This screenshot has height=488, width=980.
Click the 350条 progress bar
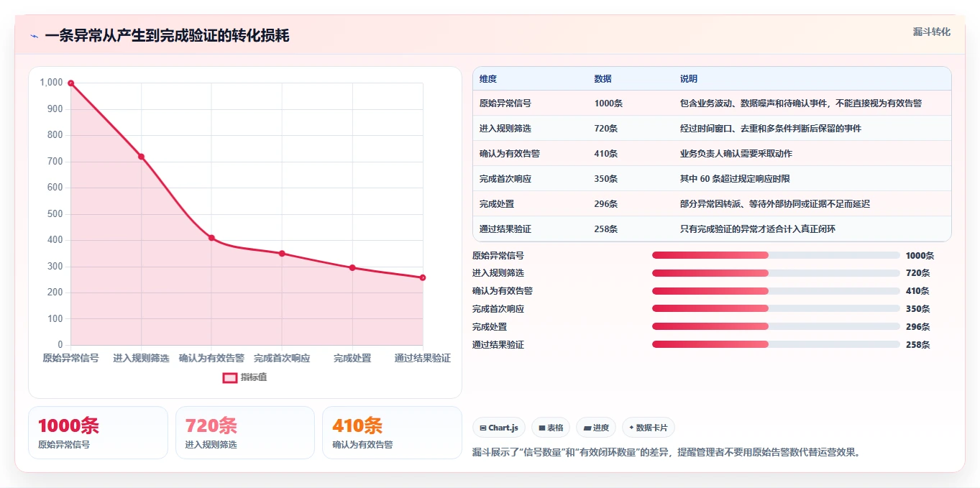click(x=776, y=309)
